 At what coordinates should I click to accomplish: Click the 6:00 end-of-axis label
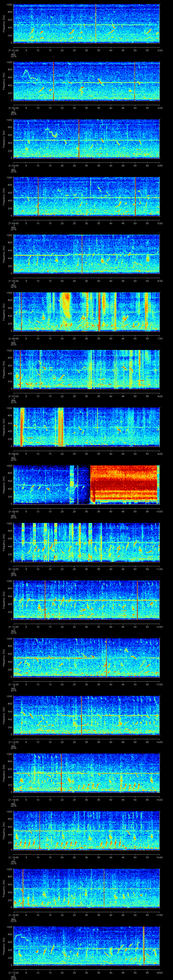click(x=160, y=280)
